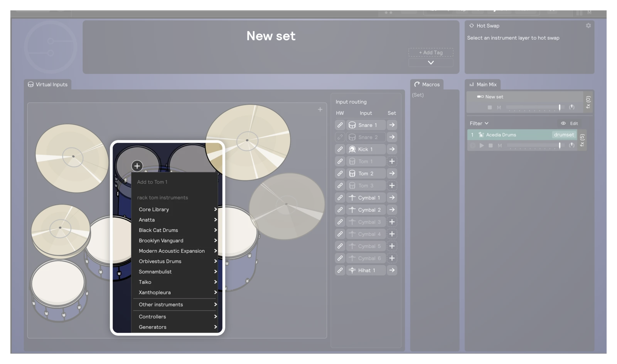Click the Edit button in Main Mix
Image resolution: width=617 pixels, height=364 pixels.
574,123
